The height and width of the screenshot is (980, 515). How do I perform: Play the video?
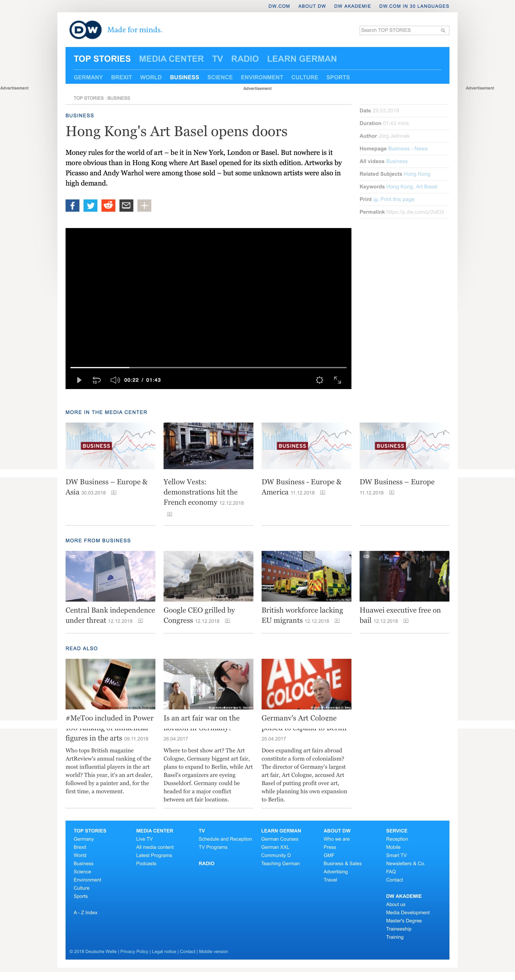pos(79,380)
